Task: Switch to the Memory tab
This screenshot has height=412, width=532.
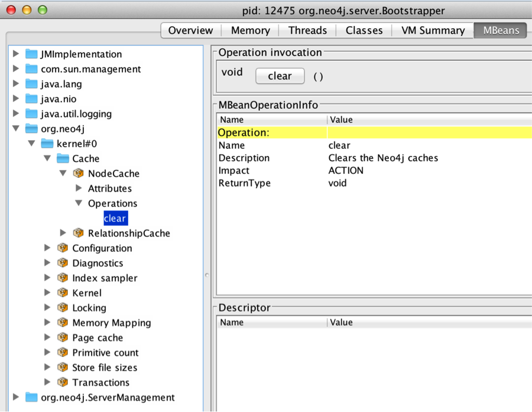Action: click(251, 31)
